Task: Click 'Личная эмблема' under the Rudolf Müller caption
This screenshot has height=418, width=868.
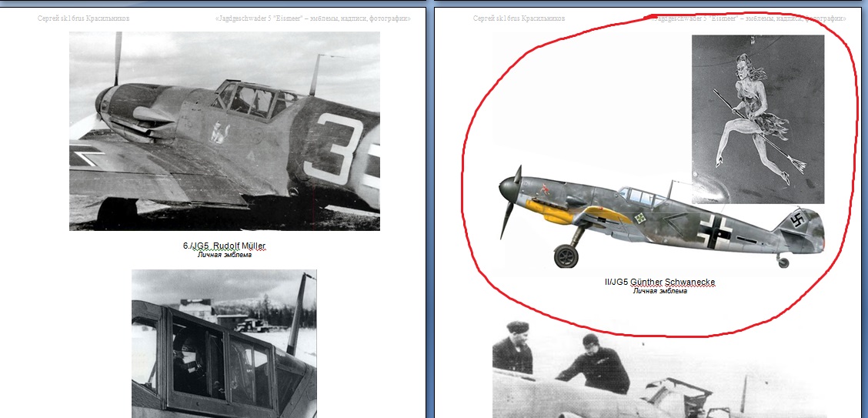Action: pos(224,255)
